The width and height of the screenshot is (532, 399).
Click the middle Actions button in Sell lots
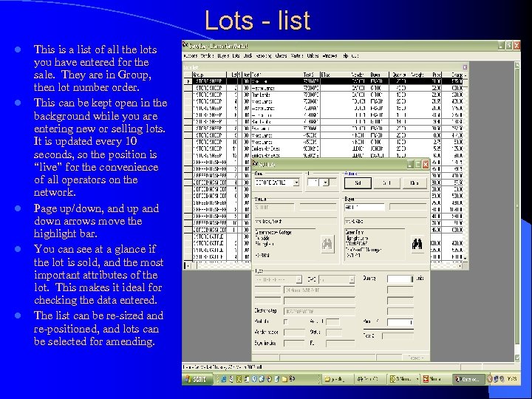pyautogui.click(x=386, y=183)
